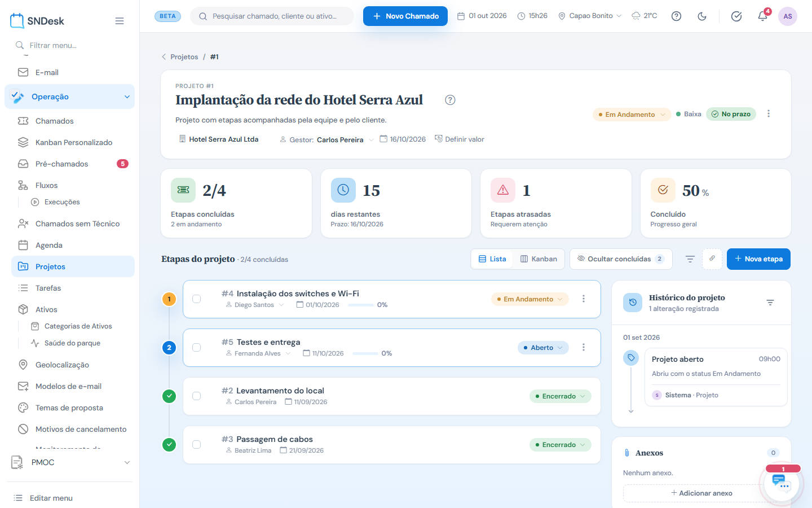
Task: Focus the Filtrar menu input
Action: [x=70, y=45]
